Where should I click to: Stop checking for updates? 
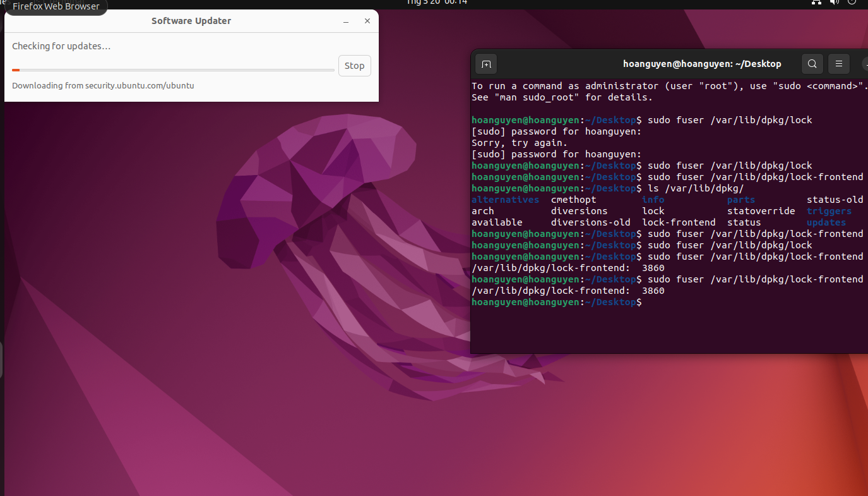coord(354,66)
